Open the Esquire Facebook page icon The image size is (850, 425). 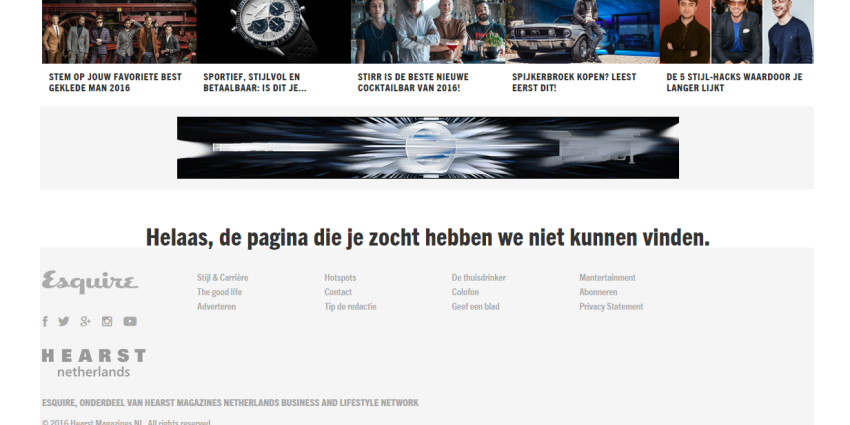pyautogui.click(x=46, y=321)
